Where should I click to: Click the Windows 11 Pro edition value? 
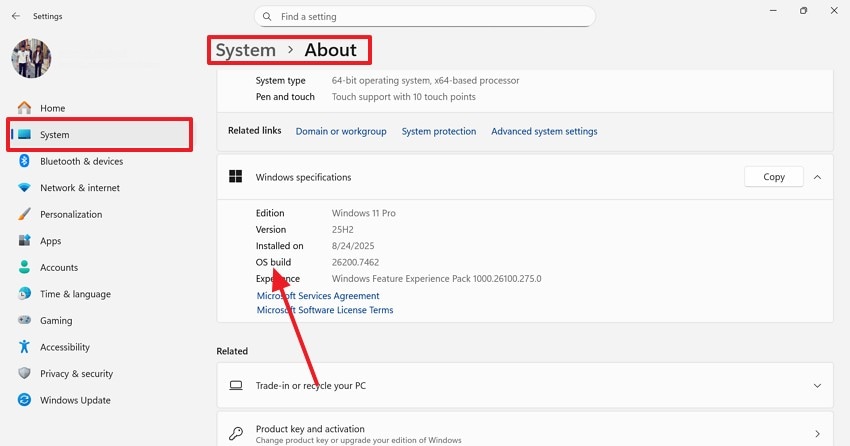point(364,213)
